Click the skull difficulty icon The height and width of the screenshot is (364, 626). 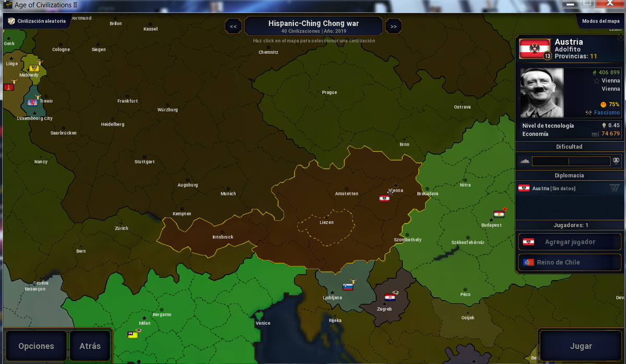pos(616,161)
